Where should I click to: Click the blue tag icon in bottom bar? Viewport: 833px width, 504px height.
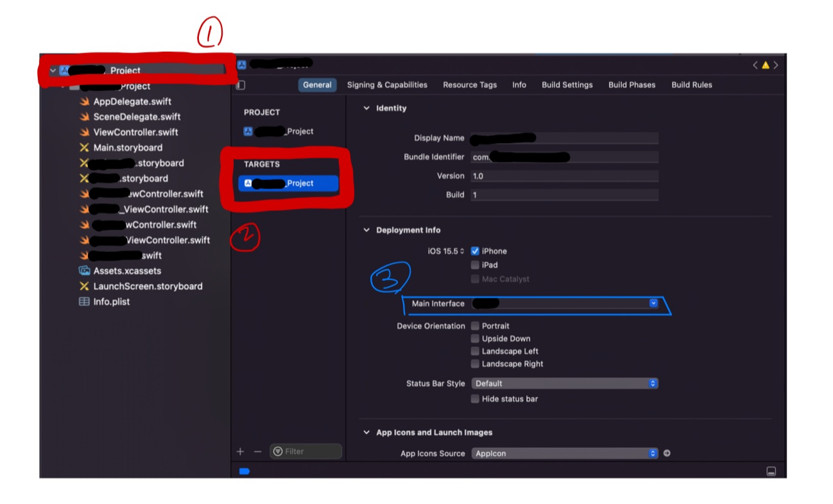[244, 471]
